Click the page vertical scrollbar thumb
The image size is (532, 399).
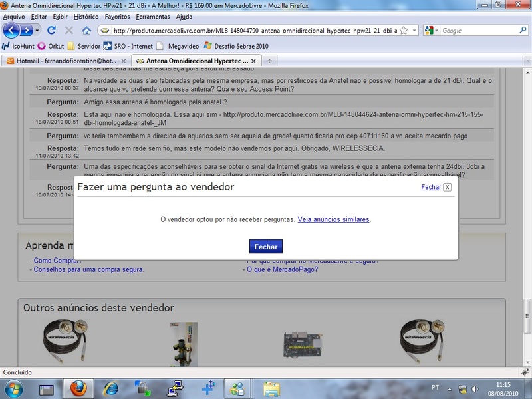pos(527,317)
